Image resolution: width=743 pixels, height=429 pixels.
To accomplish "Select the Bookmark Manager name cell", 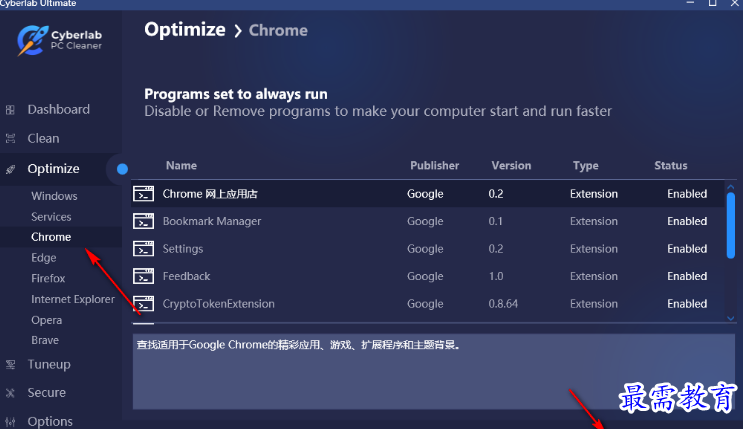I will 212,221.
